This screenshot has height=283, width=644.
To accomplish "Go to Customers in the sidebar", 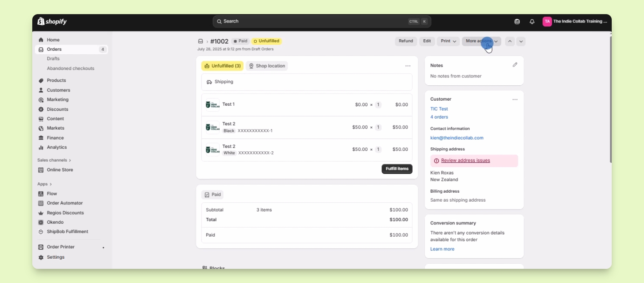I will tap(58, 90).
